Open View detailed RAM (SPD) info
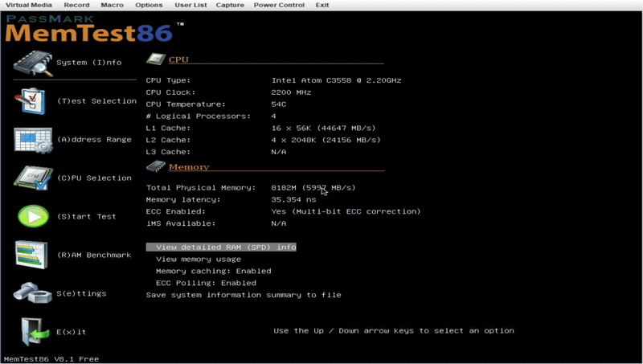This screenshot has height=364, width=643. (x=221, y=247)
